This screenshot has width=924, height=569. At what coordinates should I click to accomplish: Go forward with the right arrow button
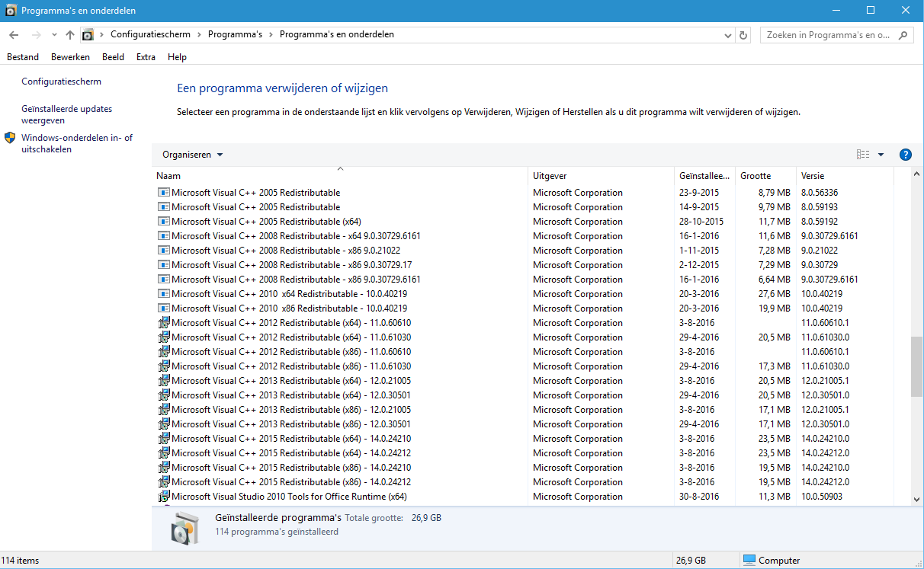[x=37, y=35]
